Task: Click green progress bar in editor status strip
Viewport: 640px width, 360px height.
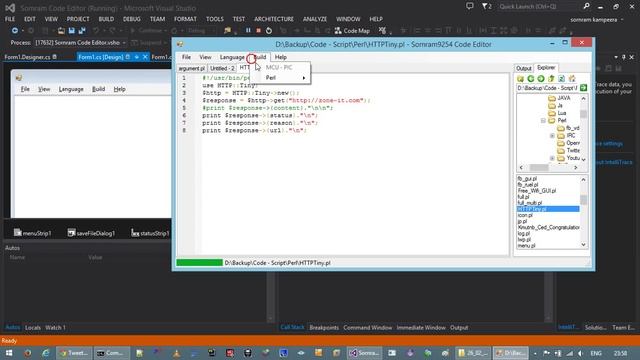Action: coord(199,263)
